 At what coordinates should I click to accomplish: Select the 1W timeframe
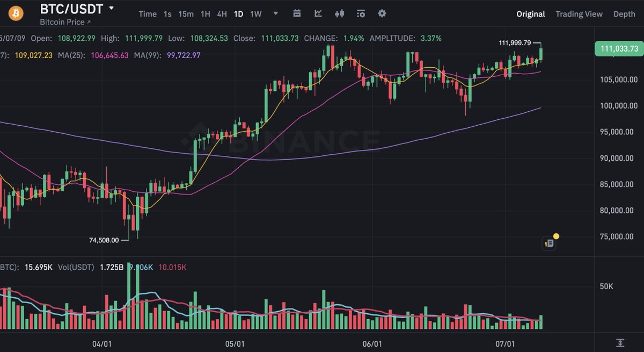(x=256, y=14)
